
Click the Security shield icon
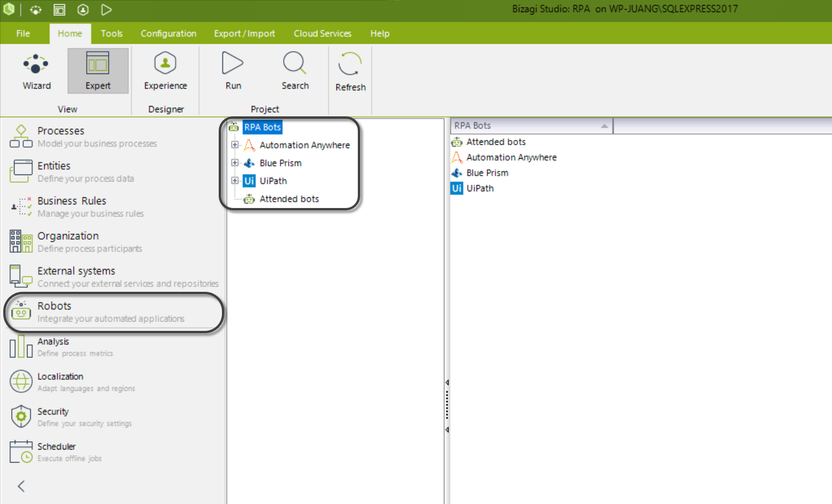click(x=21, y=417)
